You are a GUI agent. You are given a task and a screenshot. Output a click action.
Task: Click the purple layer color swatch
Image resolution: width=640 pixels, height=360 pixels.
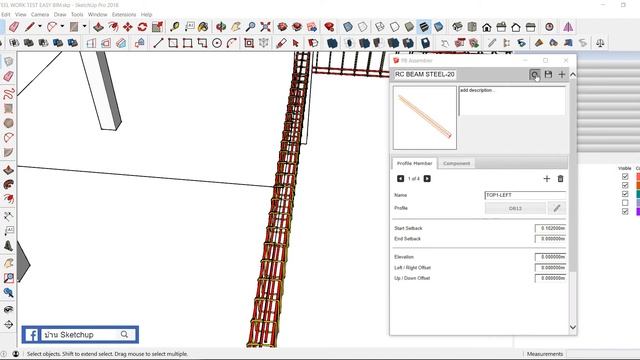coord(638,211)
